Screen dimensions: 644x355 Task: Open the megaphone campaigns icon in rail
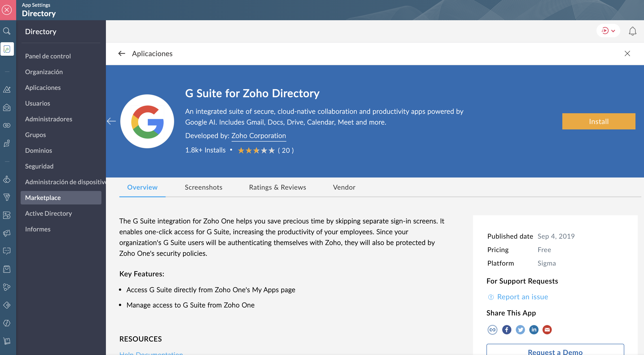click(x=7, y=233)
